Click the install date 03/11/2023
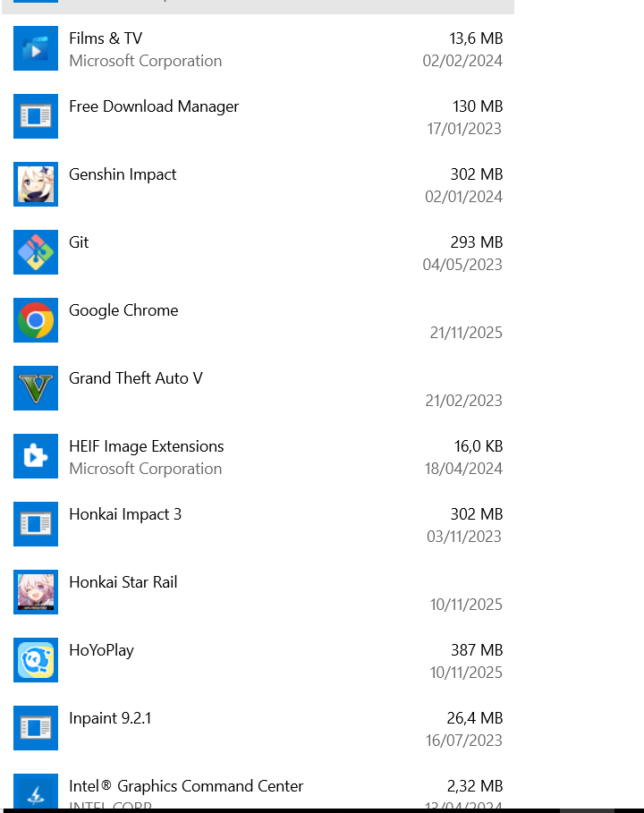Image resolution: width=644 pixels, height=813 pixels. (x=464, y=537)
